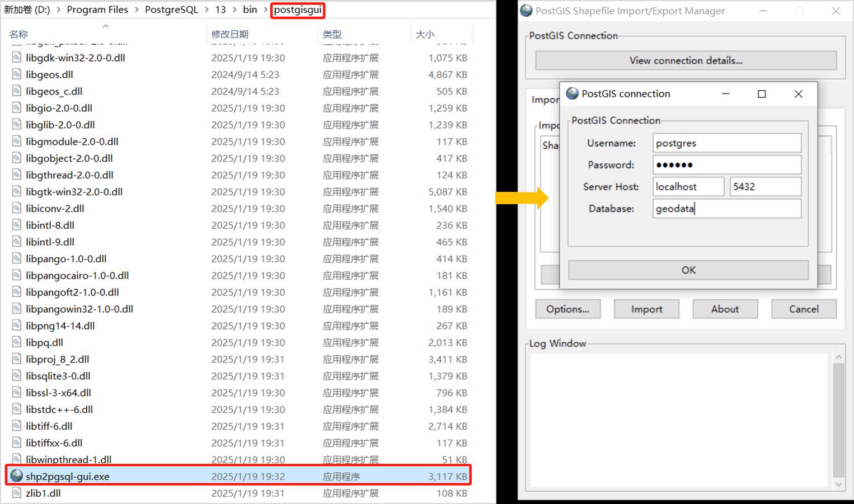
Task: Click the PostGIS connection dialog globe icon
Action: [572, 93]
